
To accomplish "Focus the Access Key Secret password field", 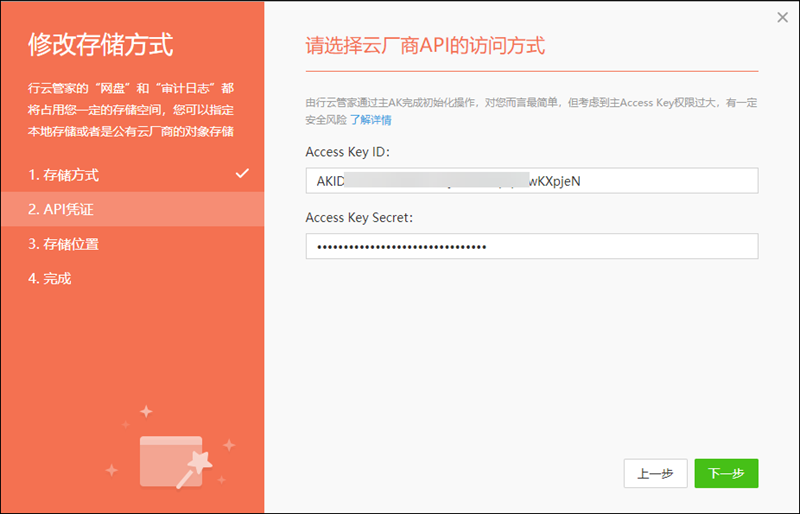I will (531, 246).
